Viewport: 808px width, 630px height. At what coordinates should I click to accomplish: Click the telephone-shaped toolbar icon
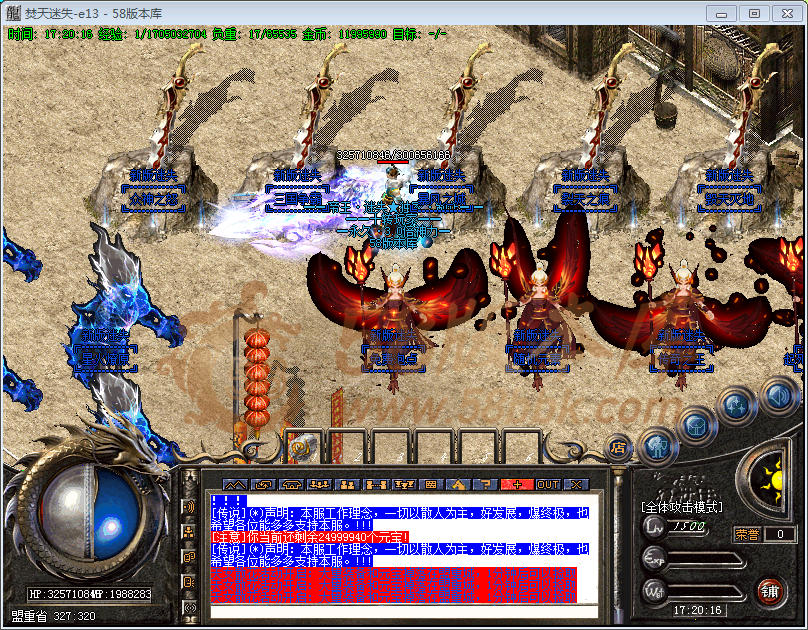pyautogui.click(x=291, y=485)
